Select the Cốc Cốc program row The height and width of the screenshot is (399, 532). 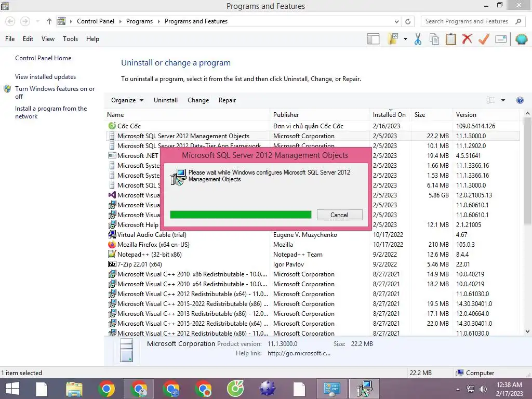[x=312, y=126]
